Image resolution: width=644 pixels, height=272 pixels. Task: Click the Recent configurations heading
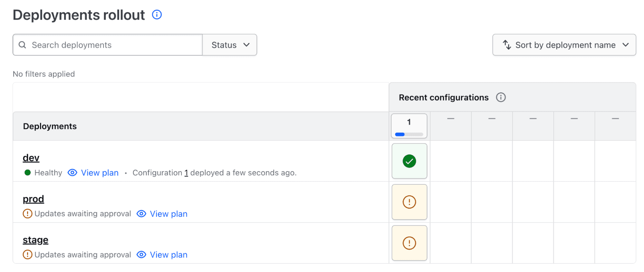pos(444,98)
